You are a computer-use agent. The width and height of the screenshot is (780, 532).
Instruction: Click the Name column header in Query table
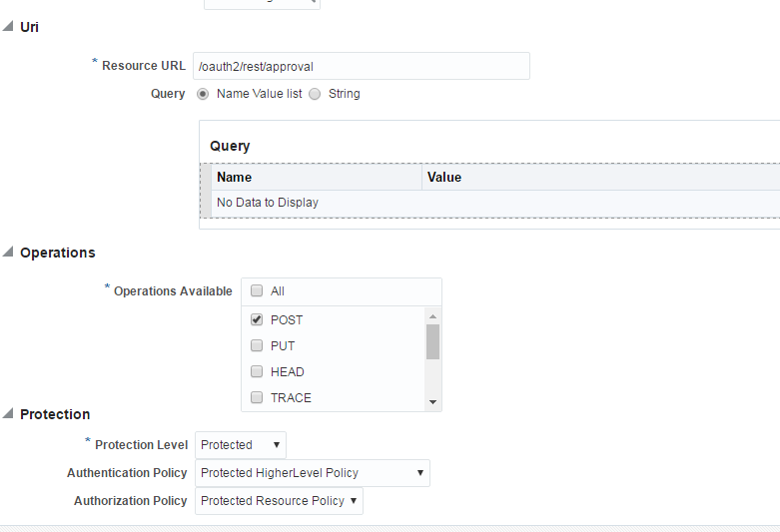point(317,177)
